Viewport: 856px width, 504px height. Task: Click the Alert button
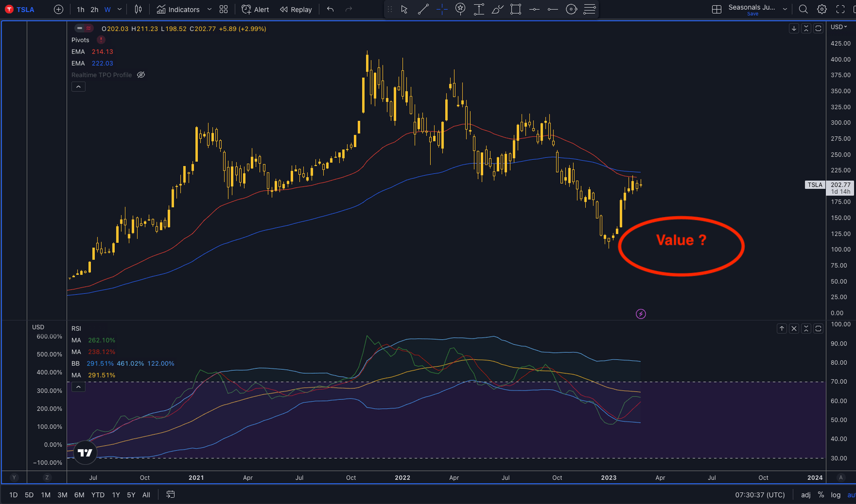click(x=255, y=9)
